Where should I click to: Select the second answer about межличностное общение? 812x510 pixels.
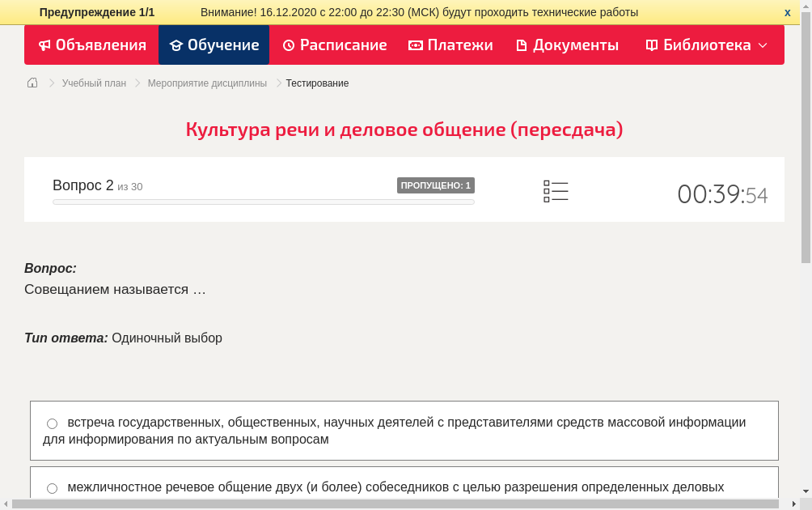coord(52,487)
